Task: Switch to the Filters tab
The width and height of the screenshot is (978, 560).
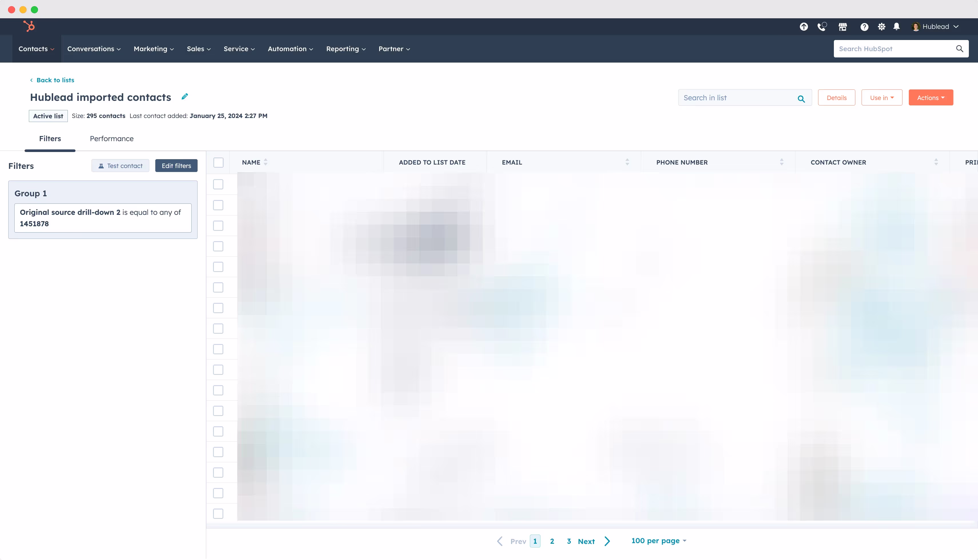Action: (50, 139)
